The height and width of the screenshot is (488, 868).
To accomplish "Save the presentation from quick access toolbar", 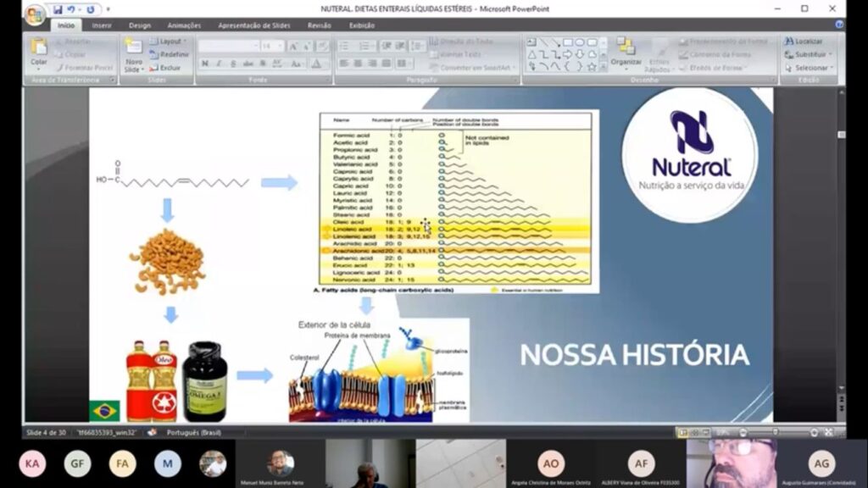I will [x=58, y=8].
